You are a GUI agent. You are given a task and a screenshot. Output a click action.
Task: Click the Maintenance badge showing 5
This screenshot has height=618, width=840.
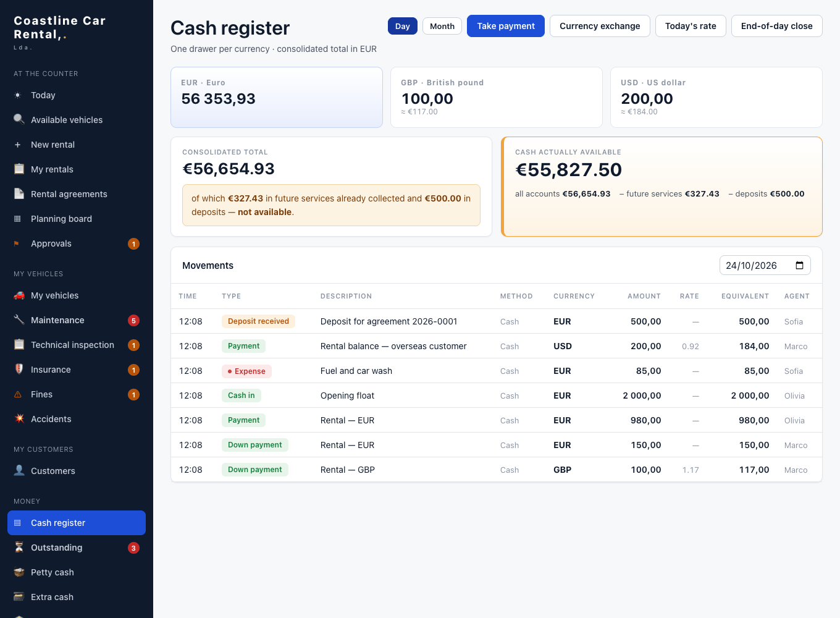click(133, 320)
